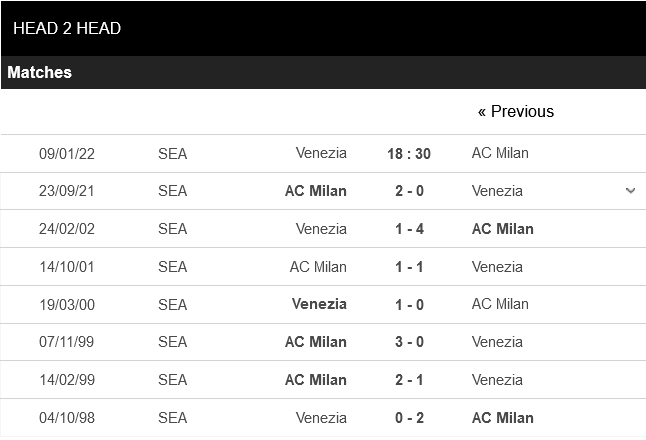View the 1 - 0 score from 19/03/00

(408, 304)
